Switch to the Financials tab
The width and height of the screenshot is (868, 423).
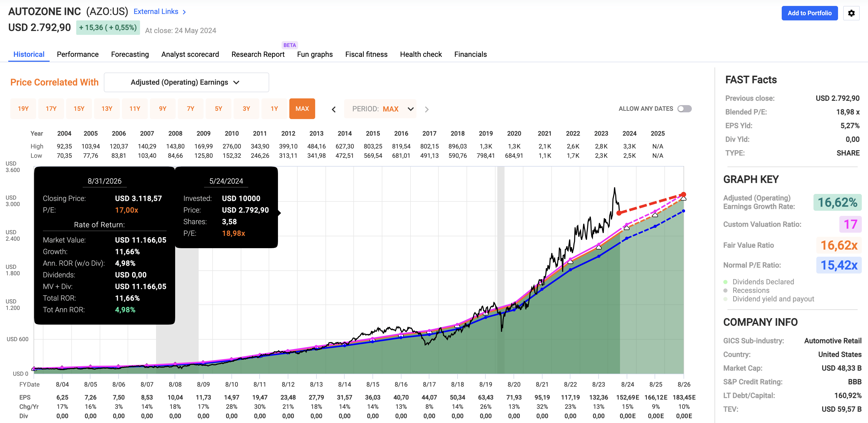coord(470,54)
